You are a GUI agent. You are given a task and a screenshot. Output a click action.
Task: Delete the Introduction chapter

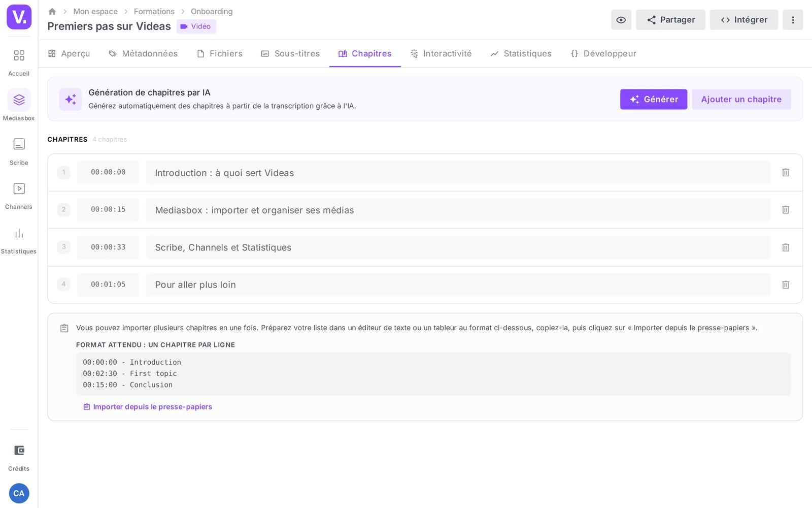coord(786,172)
